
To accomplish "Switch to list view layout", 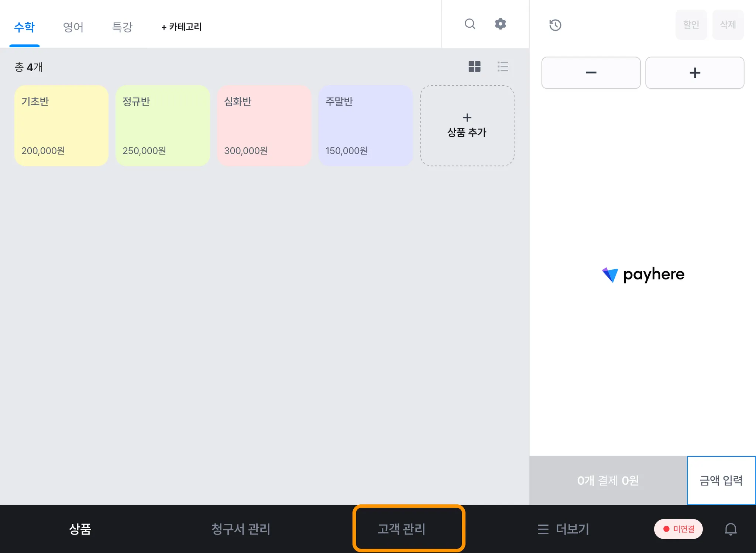I will [x=503, y=66].
